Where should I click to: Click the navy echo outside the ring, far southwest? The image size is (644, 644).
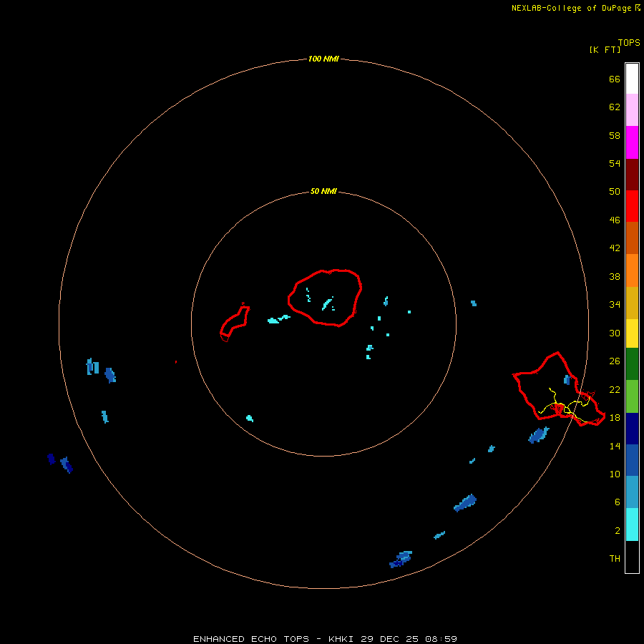(52, 459)
